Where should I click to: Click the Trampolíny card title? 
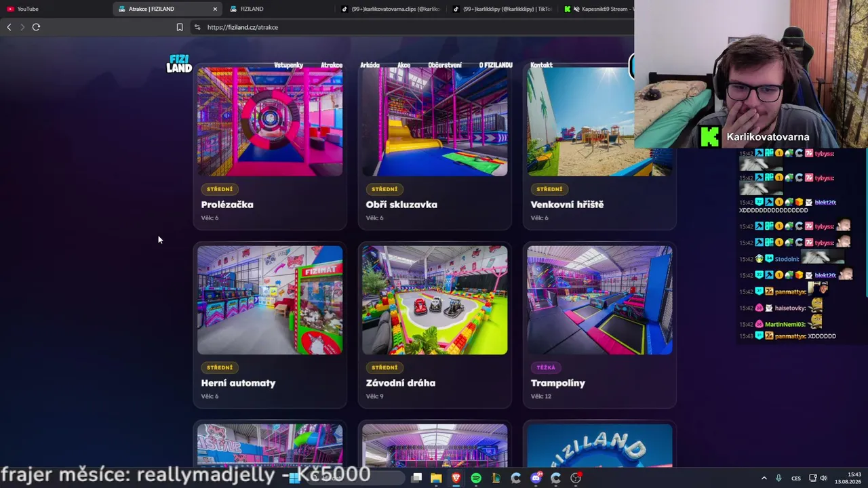pos(558,383)
